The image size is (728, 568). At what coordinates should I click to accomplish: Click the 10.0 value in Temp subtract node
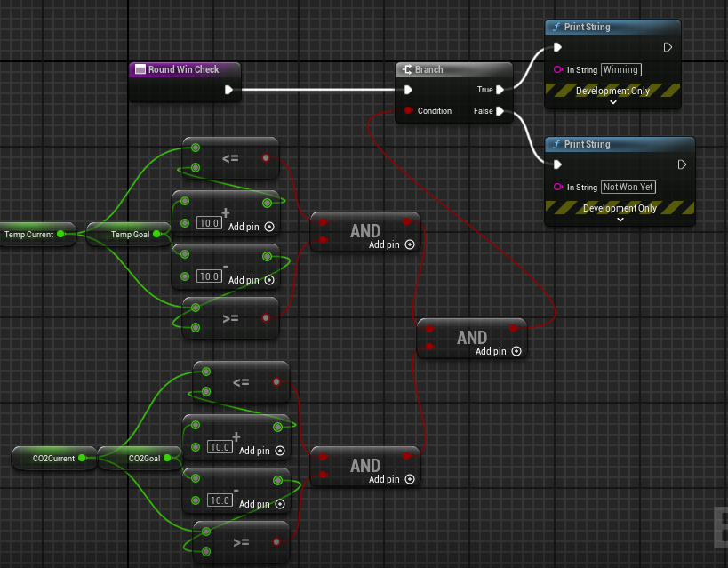click(208, 276)
